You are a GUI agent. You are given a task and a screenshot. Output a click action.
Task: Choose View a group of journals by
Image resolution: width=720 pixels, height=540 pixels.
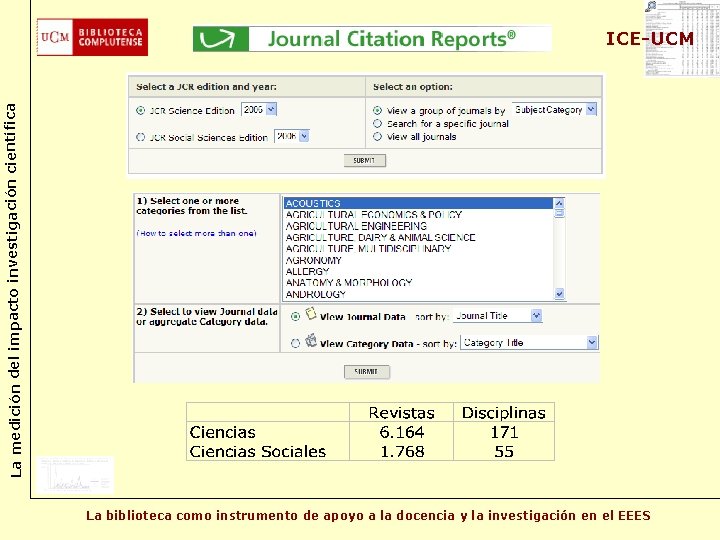point(377,110)
